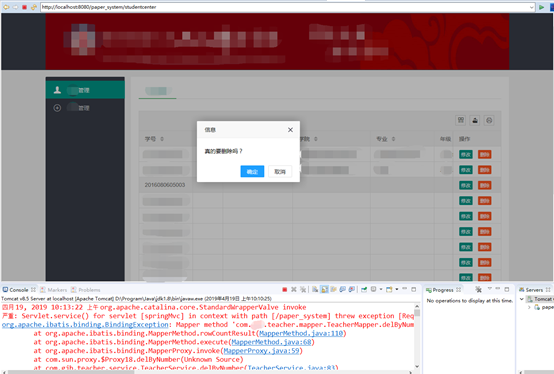Maximize the Console view
Viewport: 554px width, 374px height.
click(413, 289)
